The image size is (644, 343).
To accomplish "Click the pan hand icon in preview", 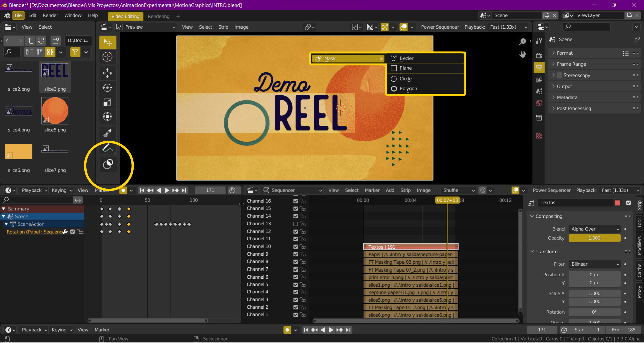I will pos(522,54).
